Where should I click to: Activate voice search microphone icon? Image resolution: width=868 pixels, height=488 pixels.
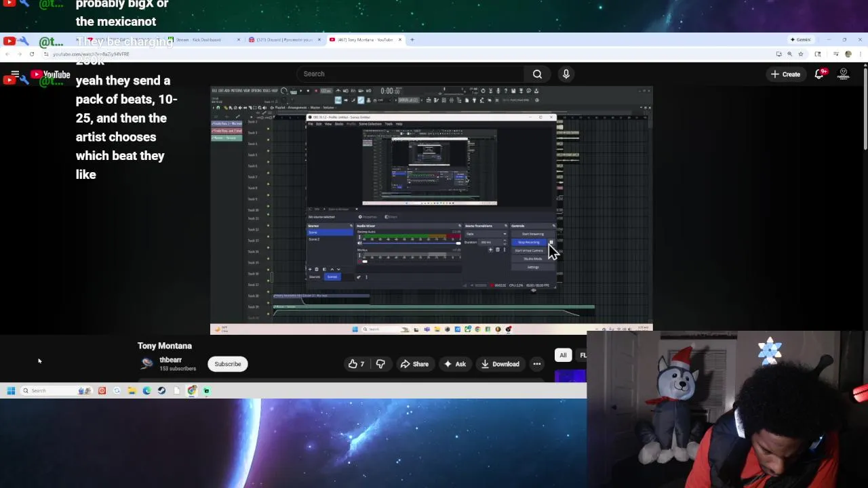pyautogui.click(x=566, y=74)
